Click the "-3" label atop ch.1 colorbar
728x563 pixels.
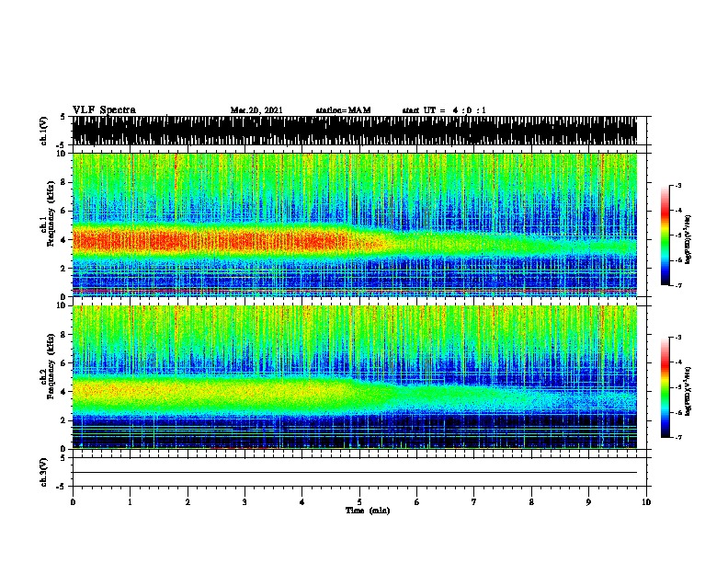coord(678,185)
